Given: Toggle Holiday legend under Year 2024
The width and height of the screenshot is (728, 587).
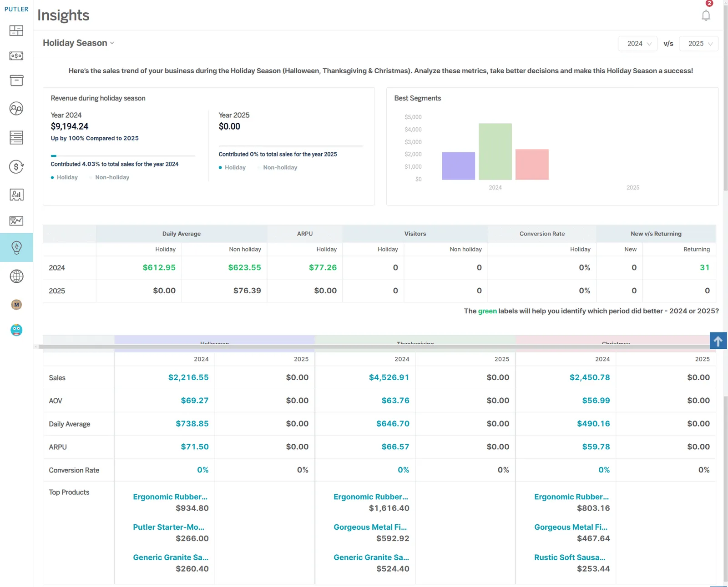Looking at the screenshot, I should 64,177.
